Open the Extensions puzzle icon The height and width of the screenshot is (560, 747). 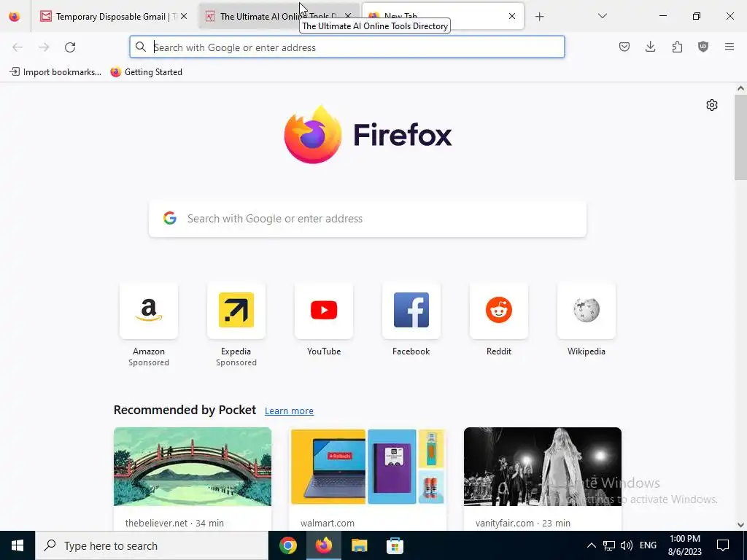(x=677, y=47)
